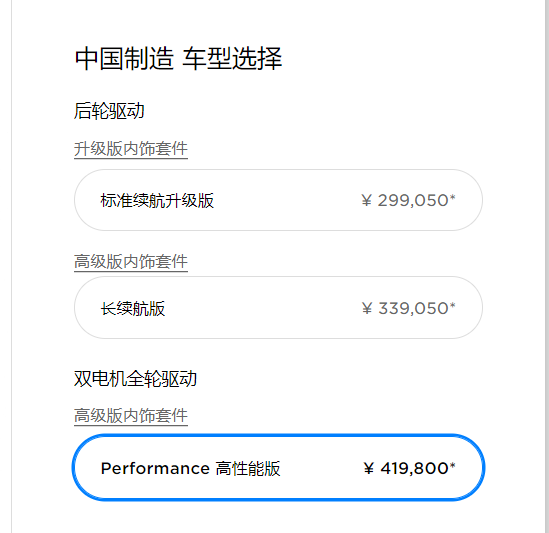Click the ¥ 299,050 price
The width and height of the screenshot is (549, 533).
pos(408,201)
